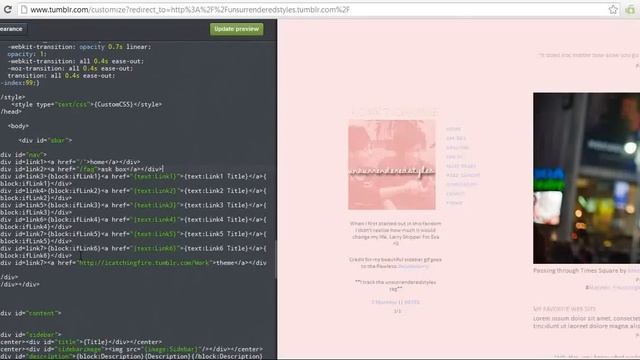Click the {Title} center div code line
This screenshot has height=360, width=640.
tap(81, 342)
